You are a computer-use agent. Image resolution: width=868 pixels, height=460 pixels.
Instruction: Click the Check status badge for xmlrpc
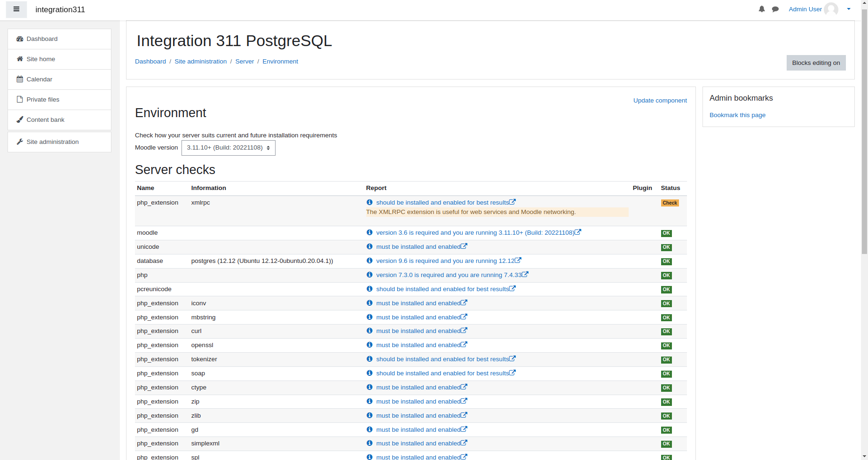[670, 203]
